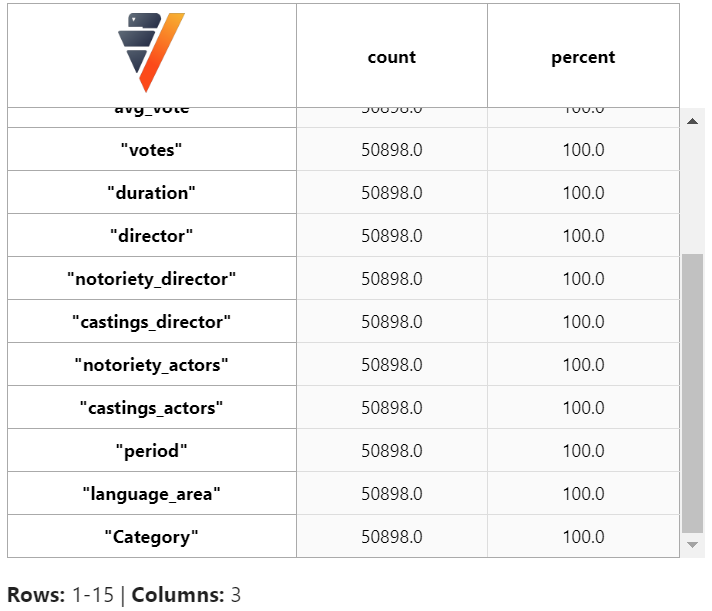Screen dimensions: 712x611
Task: Click the Vertica logo in table header
Action: pyautogui.click(x=151, y=52)
